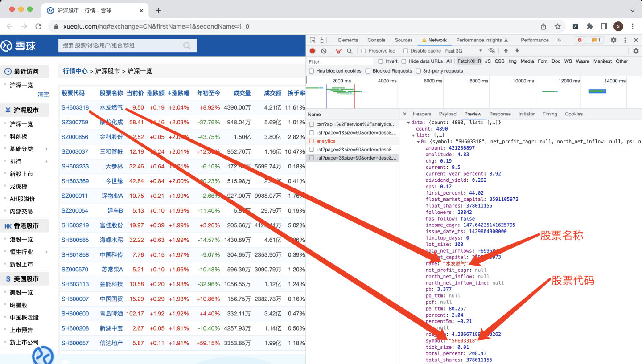Screen dimensions: 642x364
Task: Select the inspect element picker icon
Action: click(313, 40)
